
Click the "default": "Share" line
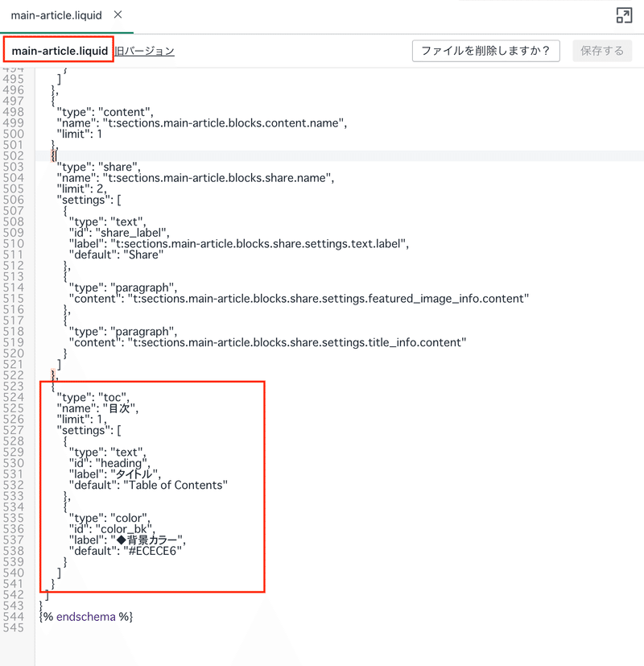[x=116, y=254]
